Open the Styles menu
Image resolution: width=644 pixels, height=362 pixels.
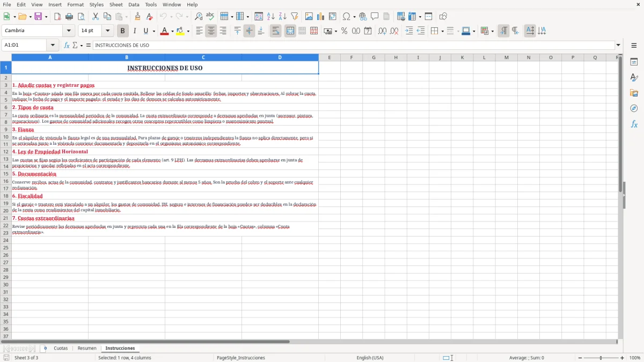97,4
